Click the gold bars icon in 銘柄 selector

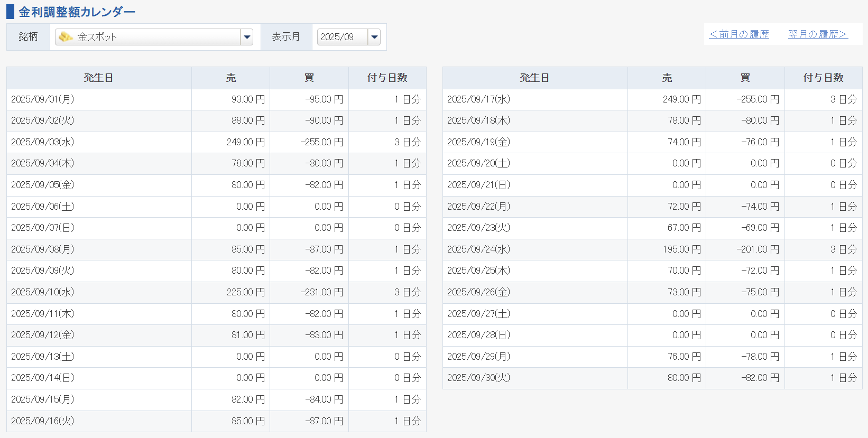pos(66,37)
